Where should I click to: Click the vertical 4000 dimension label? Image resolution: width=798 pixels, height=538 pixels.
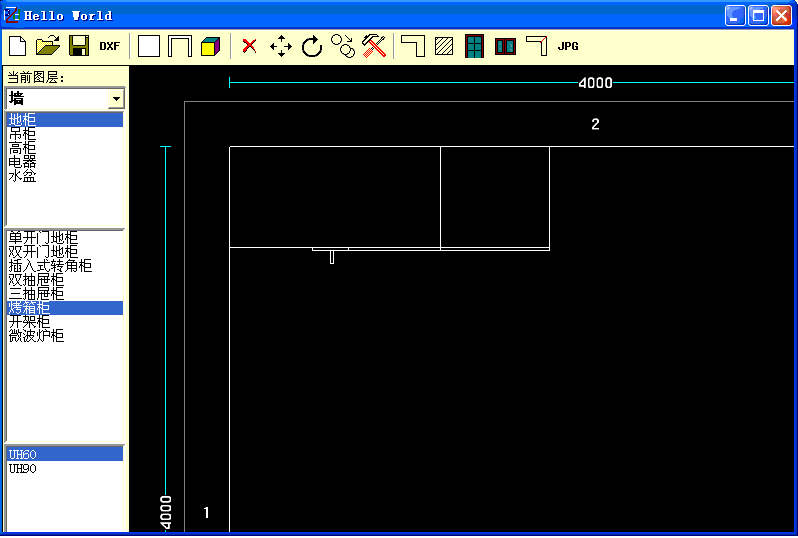(166, 513)
